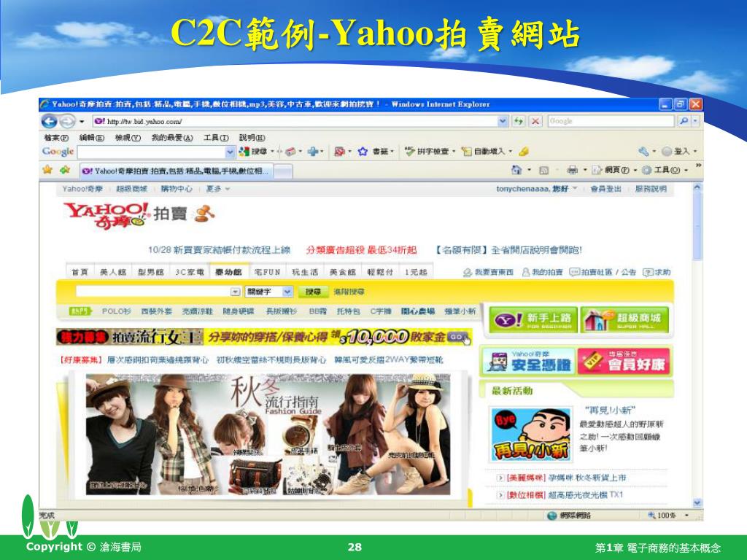
Task: Open the 工具(T) menu in menu bar
Action: (216, 138)
